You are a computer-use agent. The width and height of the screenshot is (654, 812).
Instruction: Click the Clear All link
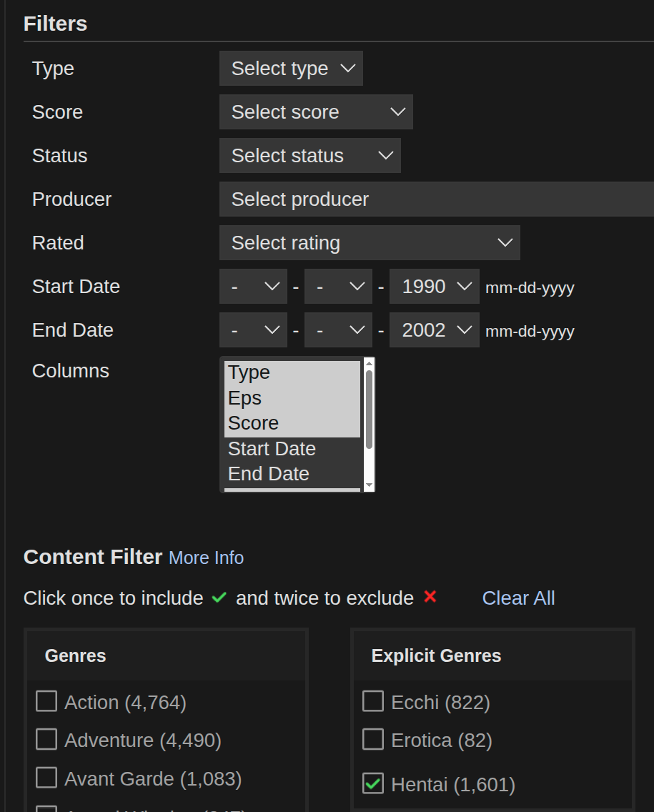[518, 598]
